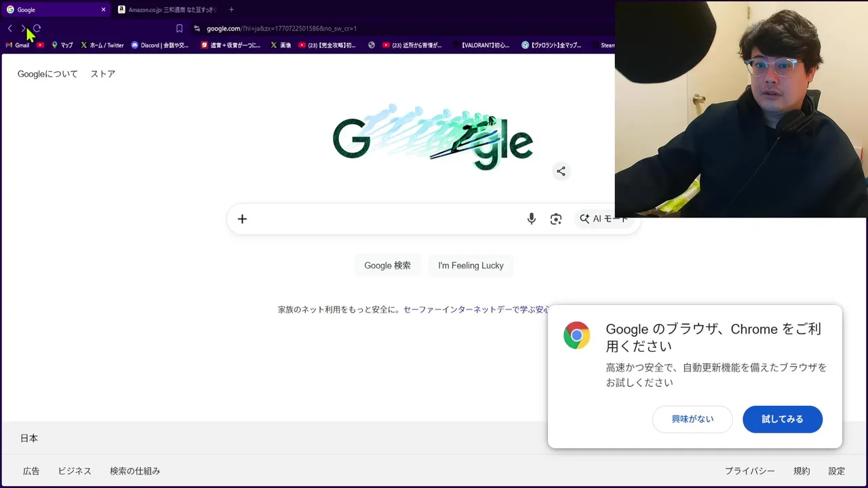Open the Googleについて link
The width and height of the screenshot is (868, 488).
point(47,74)
